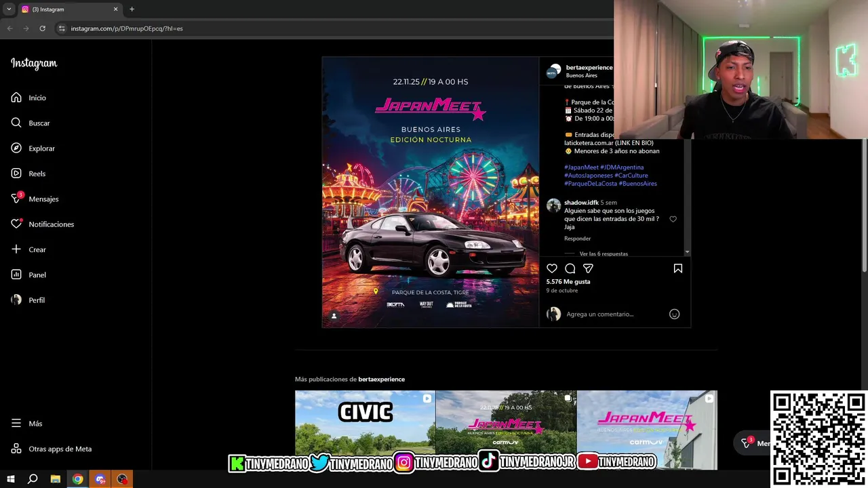
Task: Click hashtag #CarCulture
Action: click(x=631, y=176)
